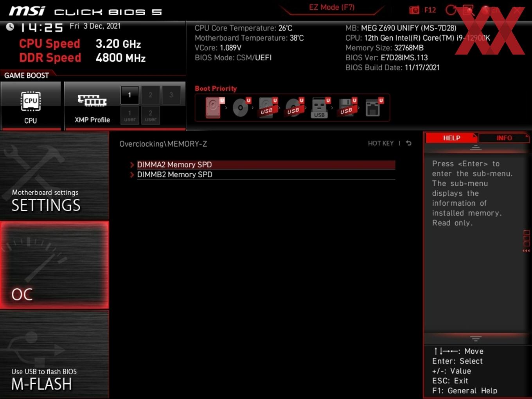Open Motherboard SETTINGS menu
This screenshot has height=399, width=532.
pyautogui.click(x=54, y=176)
